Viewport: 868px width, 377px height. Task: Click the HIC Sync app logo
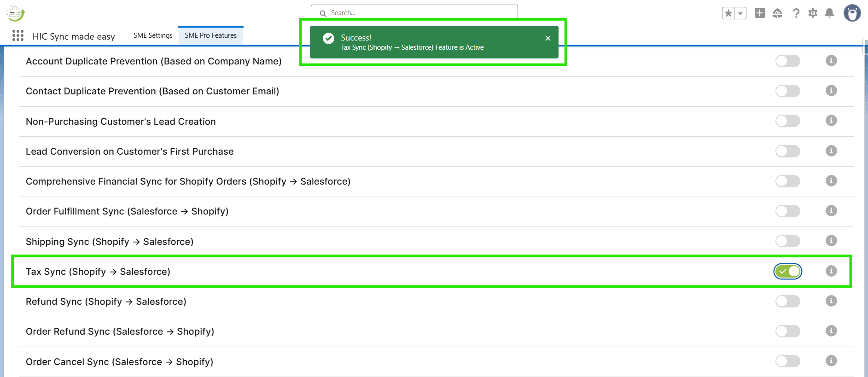click(x=15, y=13)
